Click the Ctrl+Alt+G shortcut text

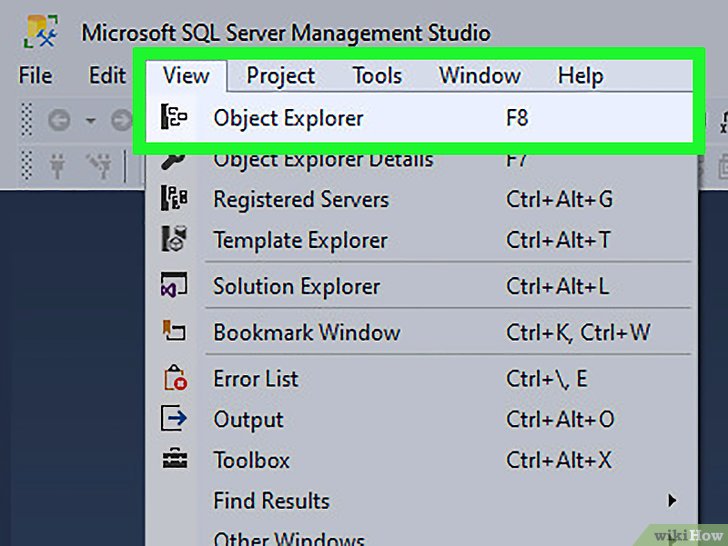(559, 200)
